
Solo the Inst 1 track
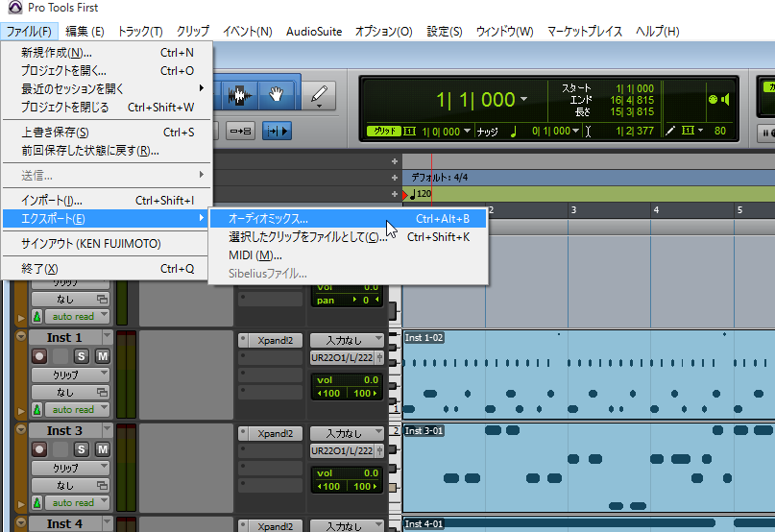pos(82,356)
